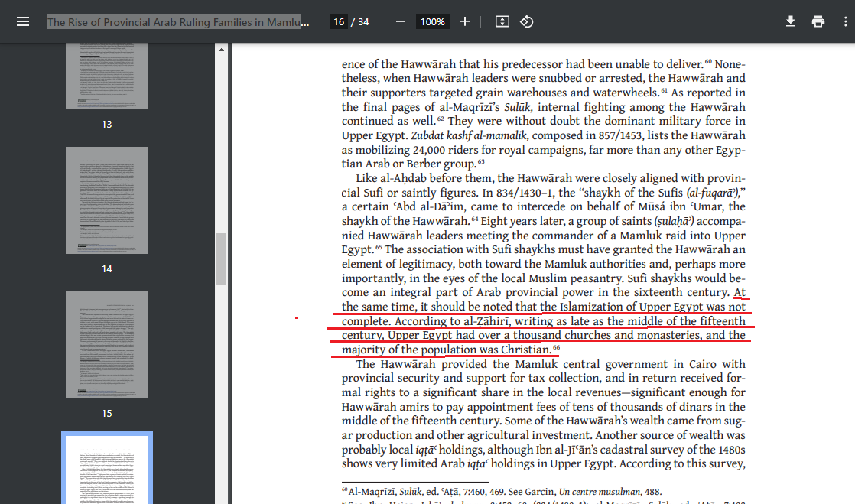Click the document title text in toolbar
This screenshot has height=504, width=855.
(177, 22)
